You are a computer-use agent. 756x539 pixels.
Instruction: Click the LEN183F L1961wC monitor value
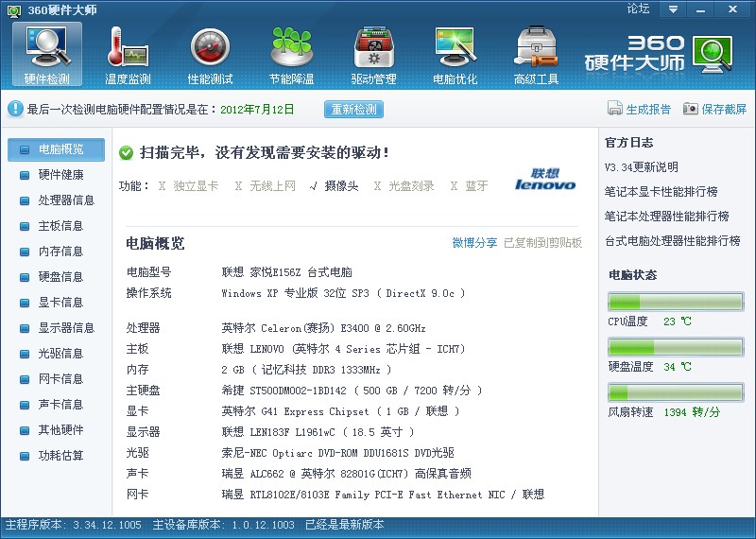coord(318,432)
